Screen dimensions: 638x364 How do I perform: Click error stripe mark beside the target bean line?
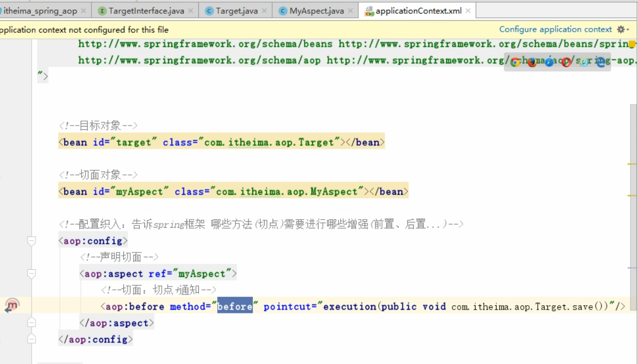pos(632,164)
